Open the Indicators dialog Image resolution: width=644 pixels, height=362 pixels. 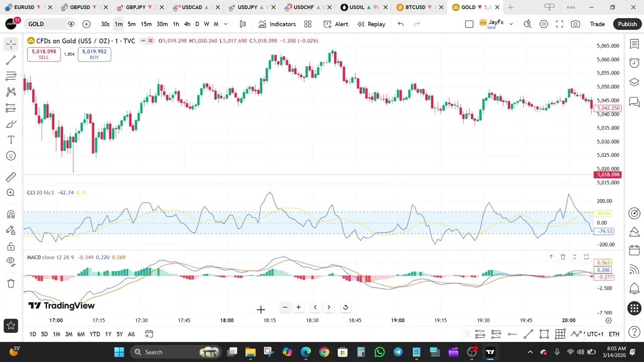coord(277,24)
